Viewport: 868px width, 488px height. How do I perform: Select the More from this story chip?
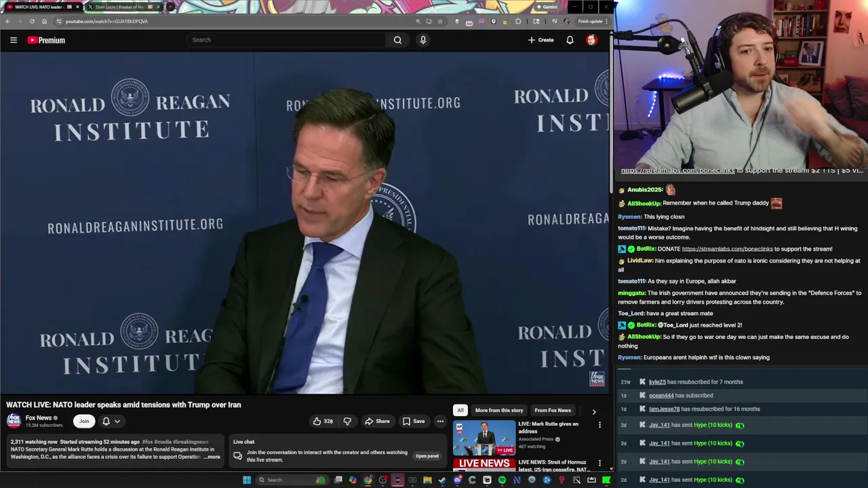[x=499, y=410]
